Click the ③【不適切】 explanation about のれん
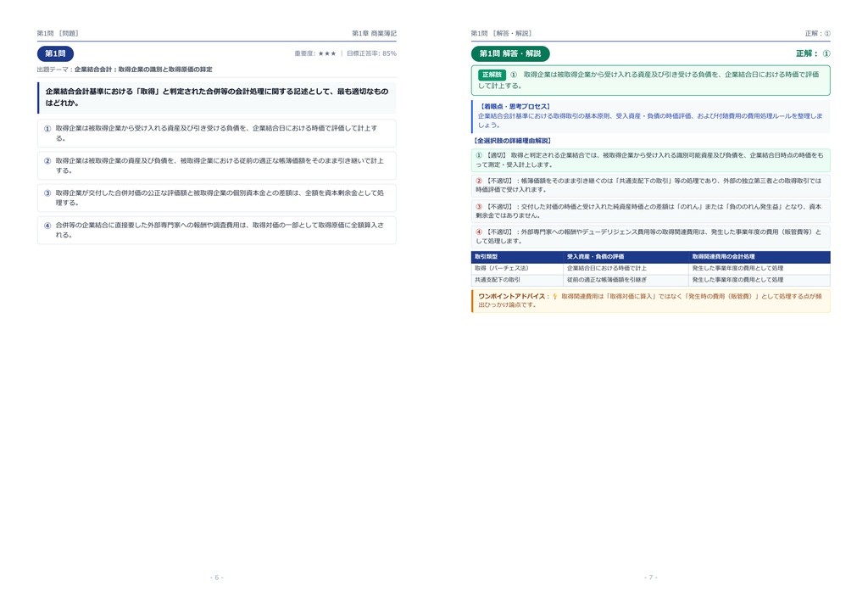The image size is (868, 614). coord(650,211)
